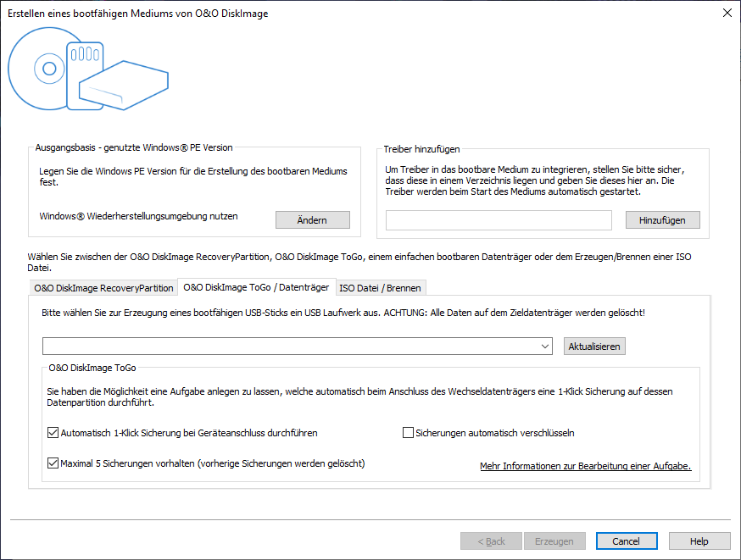Enable Sicherungen automatisch verschlüsseln checkbox

pos(408,433)
